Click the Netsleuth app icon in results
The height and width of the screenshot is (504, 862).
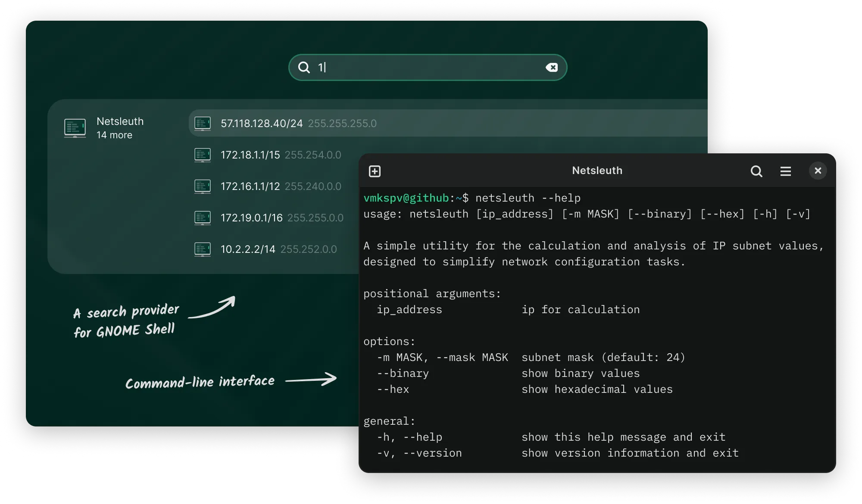pyautogui.click(x=75, y=128)
